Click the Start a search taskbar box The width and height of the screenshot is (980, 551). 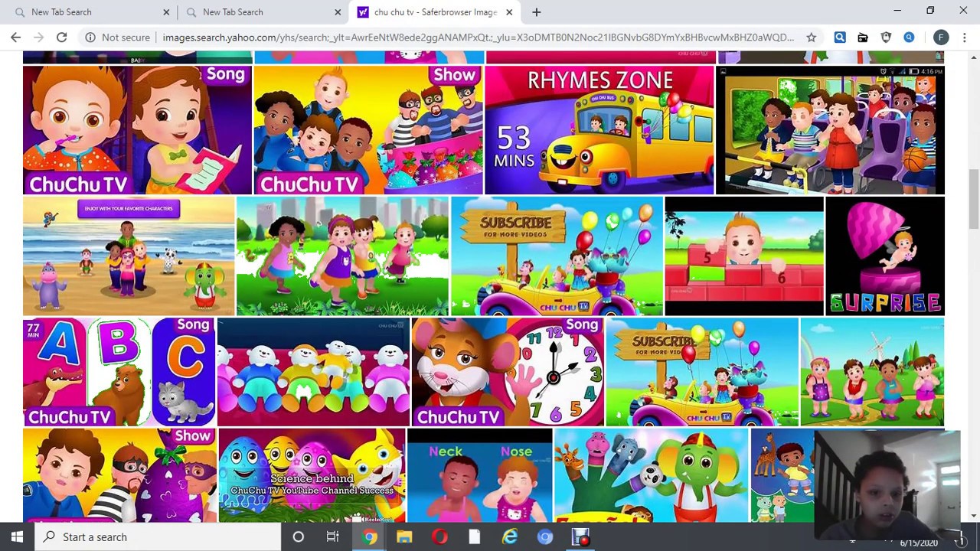click(157, 537)
